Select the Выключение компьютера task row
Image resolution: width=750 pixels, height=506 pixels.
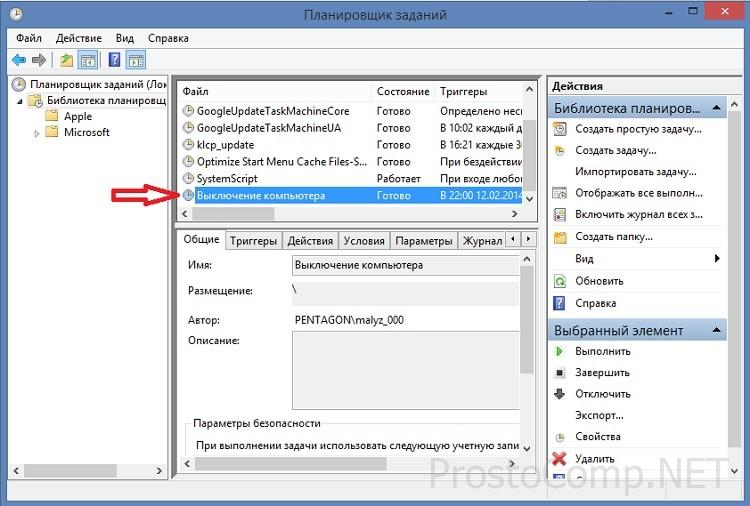tap(351, 195)
